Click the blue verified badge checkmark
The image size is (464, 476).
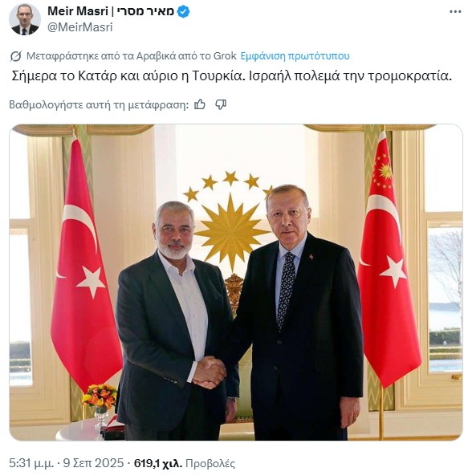click(x=183, y=11)
